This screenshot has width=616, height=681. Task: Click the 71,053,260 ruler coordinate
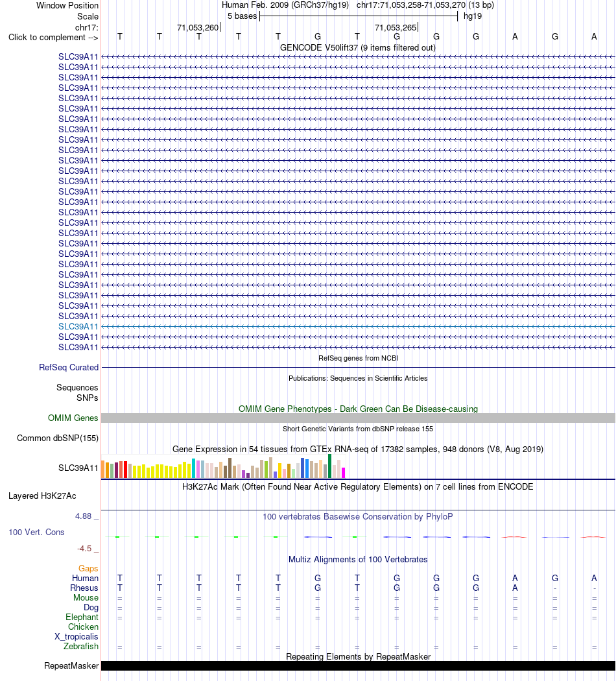198,28
